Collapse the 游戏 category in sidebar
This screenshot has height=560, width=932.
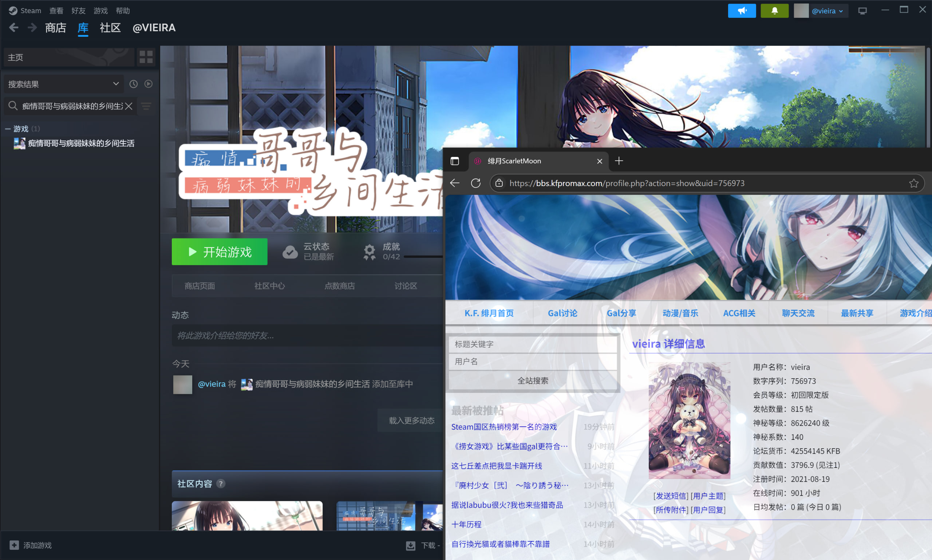[x=8, y=129]
